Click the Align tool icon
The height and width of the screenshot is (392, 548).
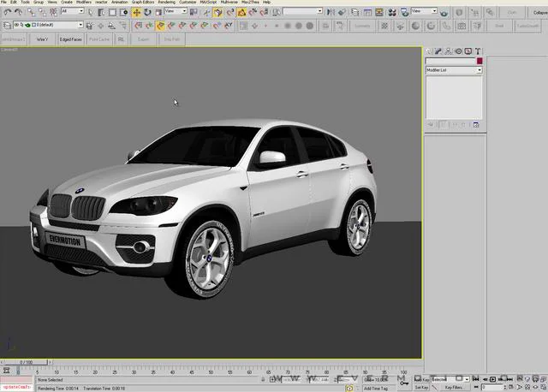[x=342, y=13]
